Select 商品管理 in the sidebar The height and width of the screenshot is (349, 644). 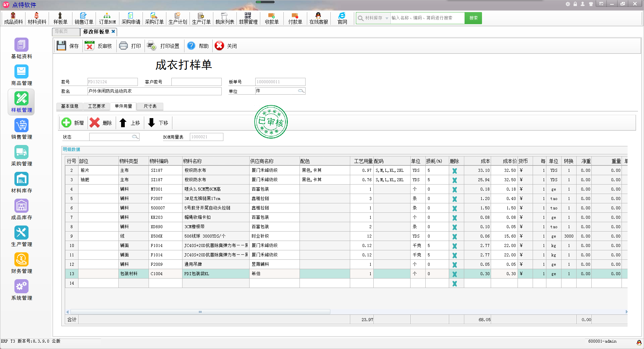pos(21,75)
